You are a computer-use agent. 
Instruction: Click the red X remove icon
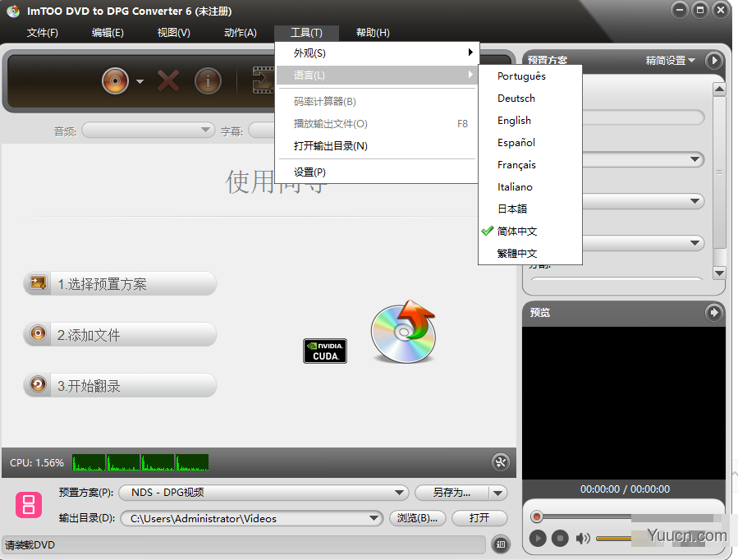(168, 81)
